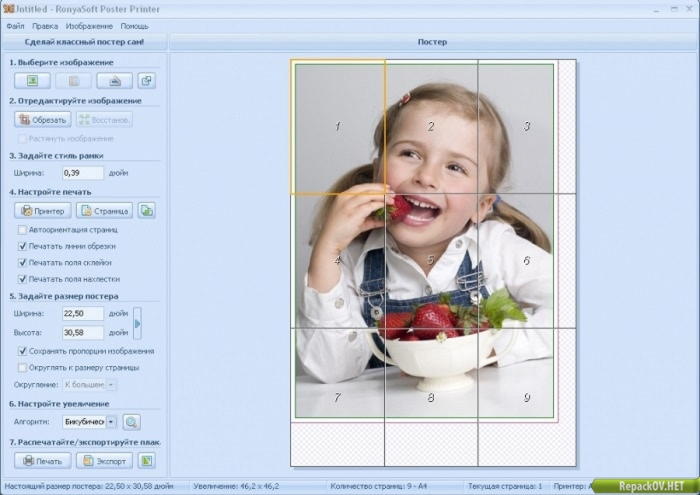
Task: Enable the Автоориентация страниц checkbox
Action: click(22, 230)
